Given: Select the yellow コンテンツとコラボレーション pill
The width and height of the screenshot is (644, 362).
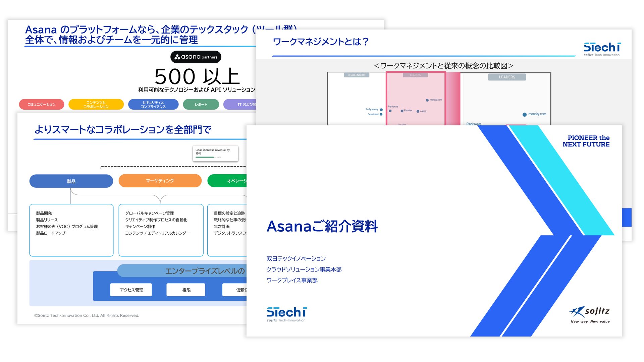Looking at the screenshot, I should pos(96,105).
